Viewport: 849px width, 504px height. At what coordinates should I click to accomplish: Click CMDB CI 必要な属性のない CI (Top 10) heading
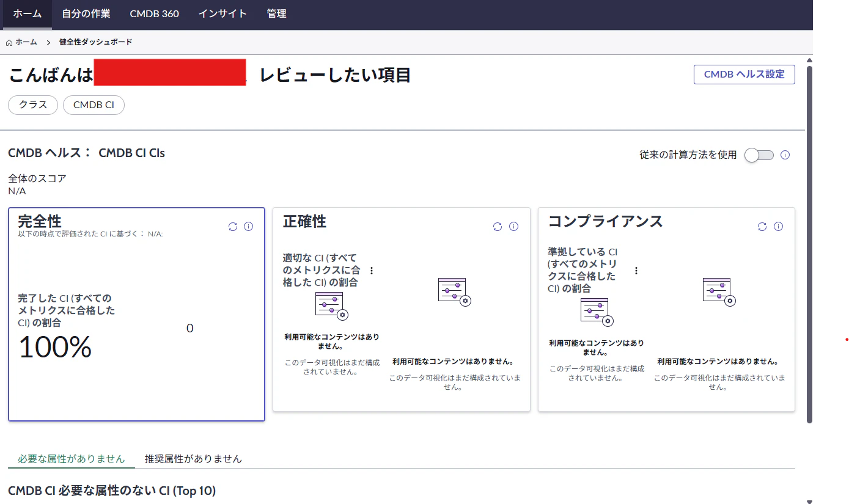click(x=112, y=491)
